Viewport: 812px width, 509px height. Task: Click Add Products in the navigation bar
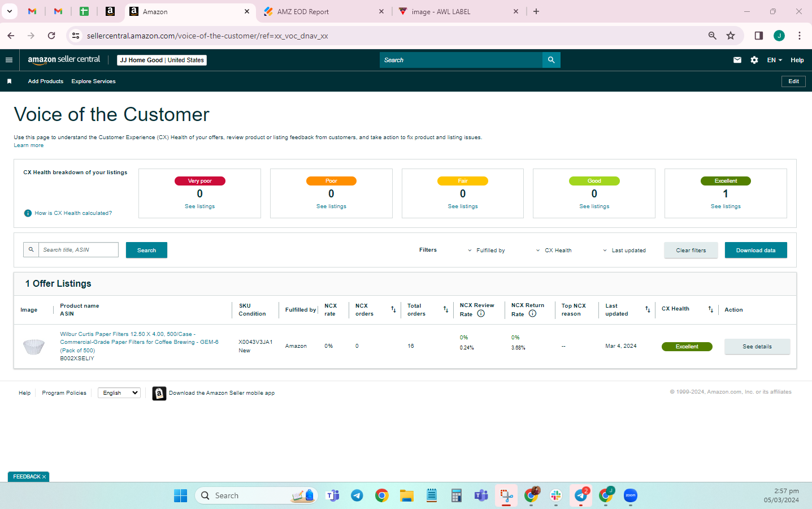point(46,81)
